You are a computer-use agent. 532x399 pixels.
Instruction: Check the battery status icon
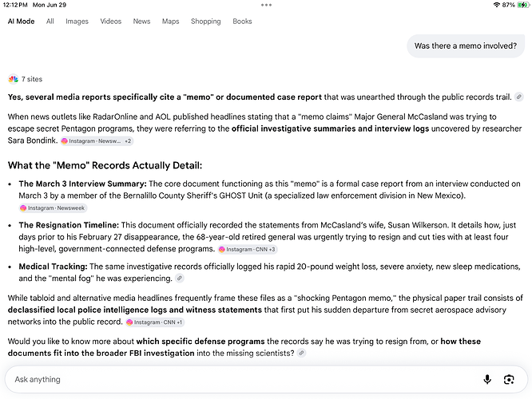pyautogui.click(x=523, y=5)
